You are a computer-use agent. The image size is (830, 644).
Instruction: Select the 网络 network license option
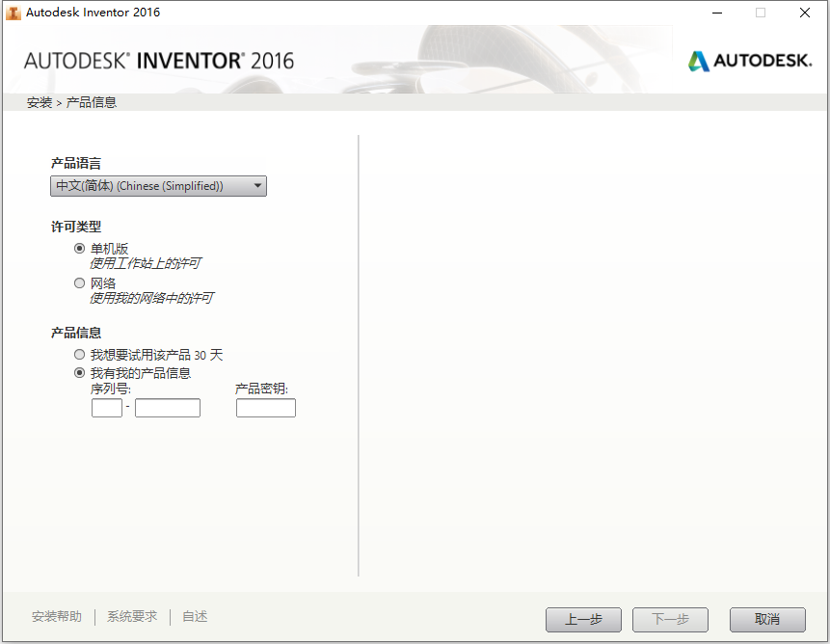pos(79,283)
